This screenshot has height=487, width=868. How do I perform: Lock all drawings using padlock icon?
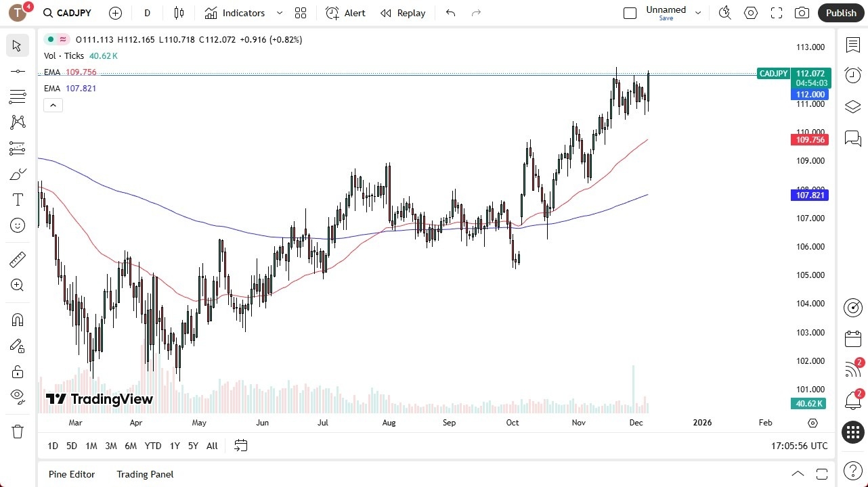click(x=17, y=371)
